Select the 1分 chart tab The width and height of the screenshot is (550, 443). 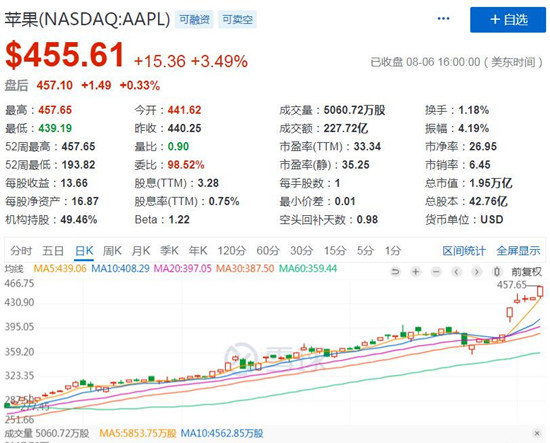click(393, 251)
